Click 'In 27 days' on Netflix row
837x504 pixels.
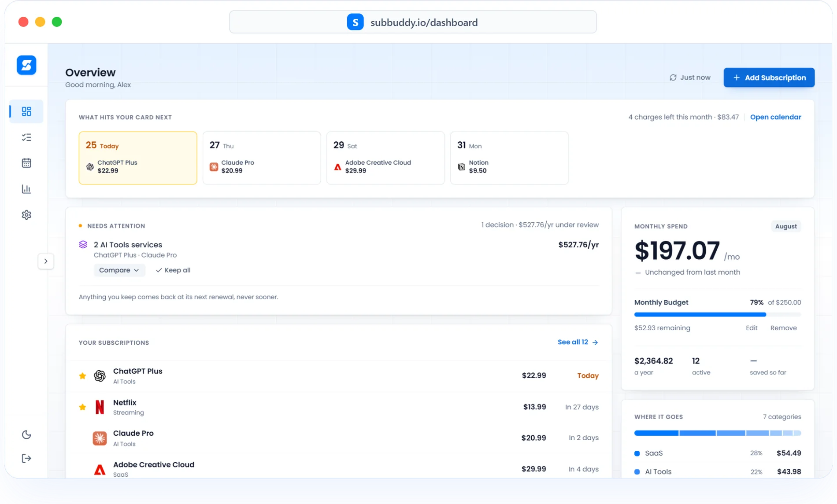581,407
